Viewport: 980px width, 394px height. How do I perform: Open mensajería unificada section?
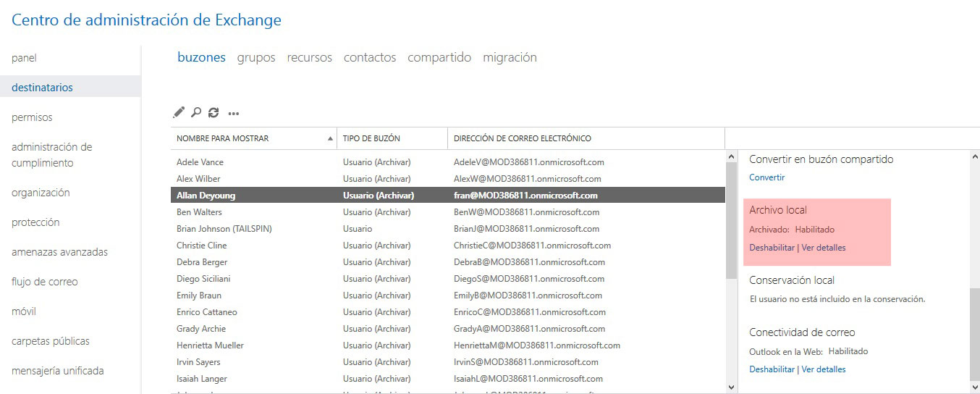pos(58,371)
